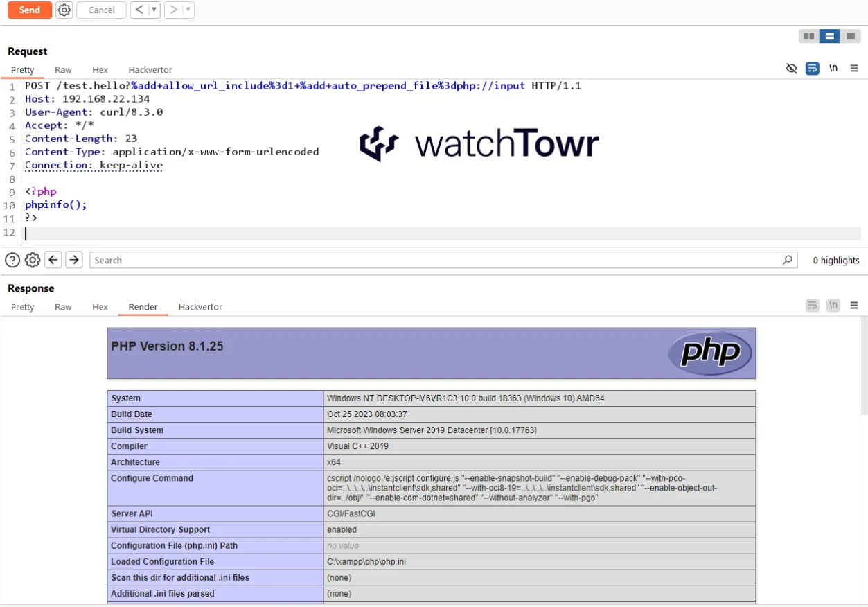
Task: Open the Request Hackvertor tab
Action: (150, 69)
